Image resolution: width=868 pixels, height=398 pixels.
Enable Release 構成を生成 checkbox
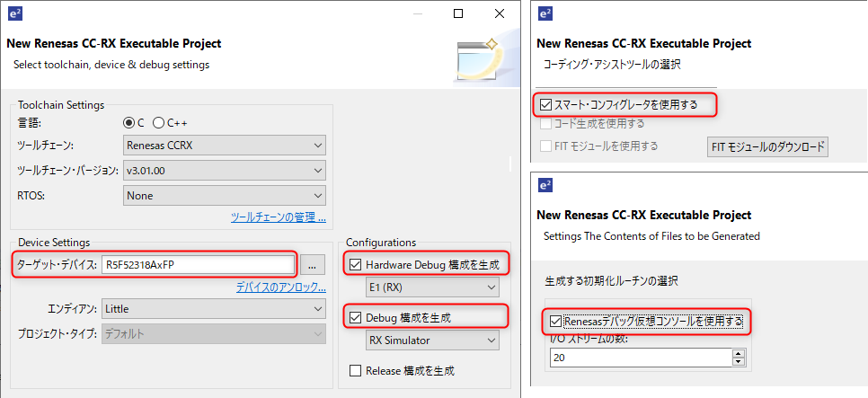click(x=355, y=370)
